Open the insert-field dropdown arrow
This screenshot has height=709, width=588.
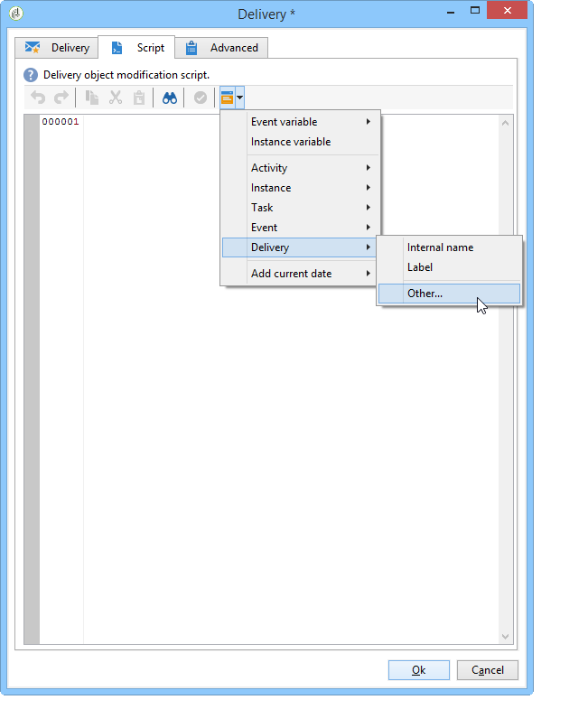(239, 98)
